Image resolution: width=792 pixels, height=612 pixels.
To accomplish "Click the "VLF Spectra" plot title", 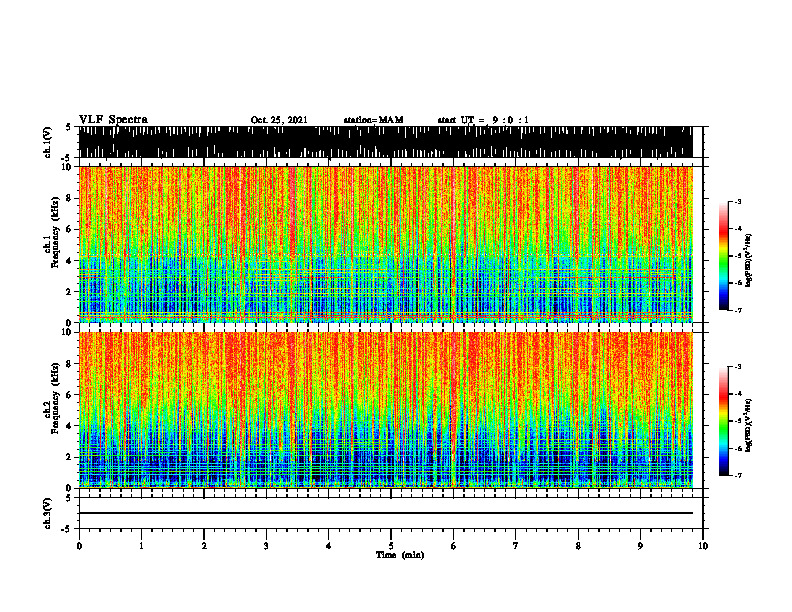I will [x=113, y=120].
